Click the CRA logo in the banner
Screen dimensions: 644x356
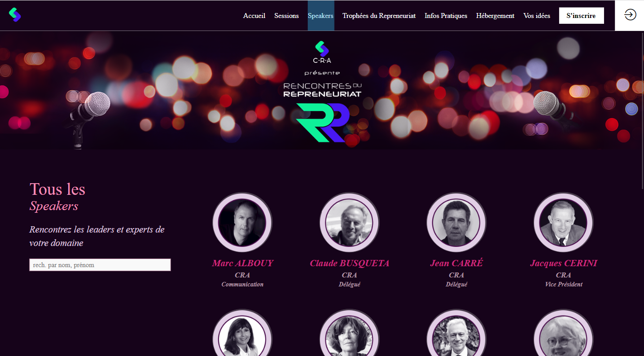tap(322, 52)
